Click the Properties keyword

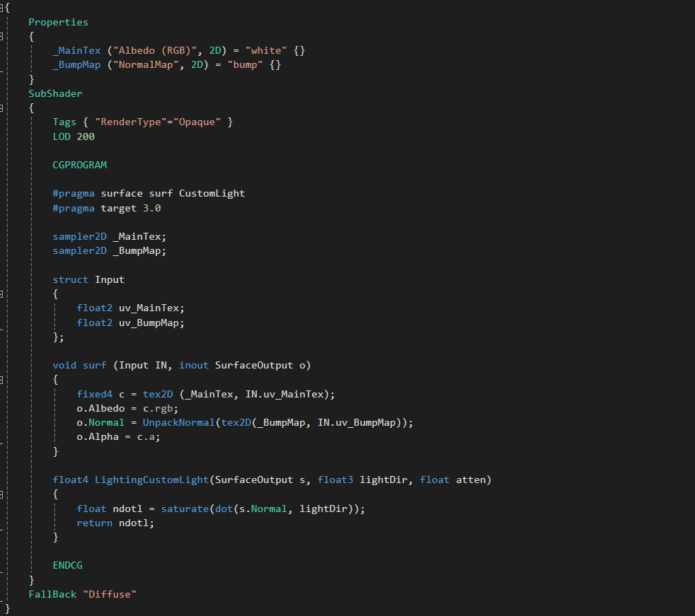[58, 22]
